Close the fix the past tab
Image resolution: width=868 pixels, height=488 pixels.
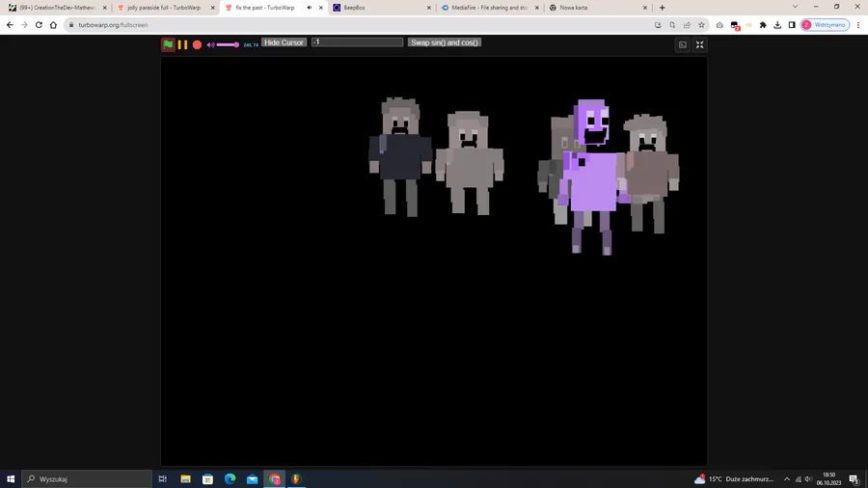[x=321, y=8]
